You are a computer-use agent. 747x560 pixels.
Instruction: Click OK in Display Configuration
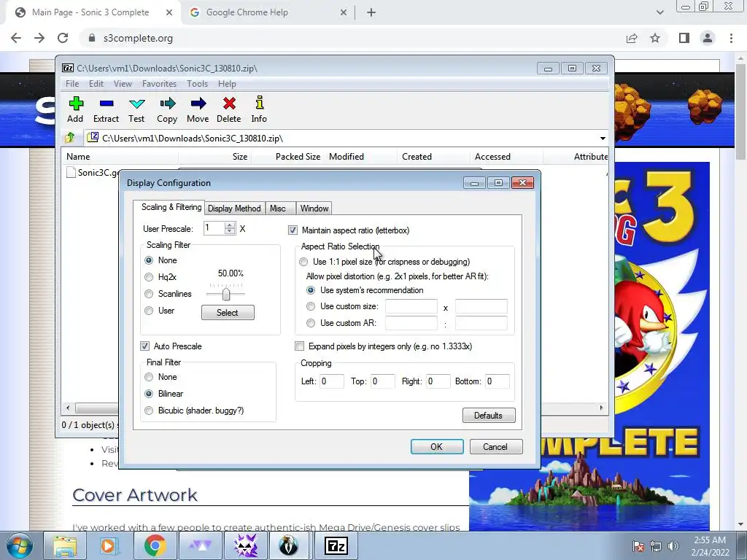[437, 447]
